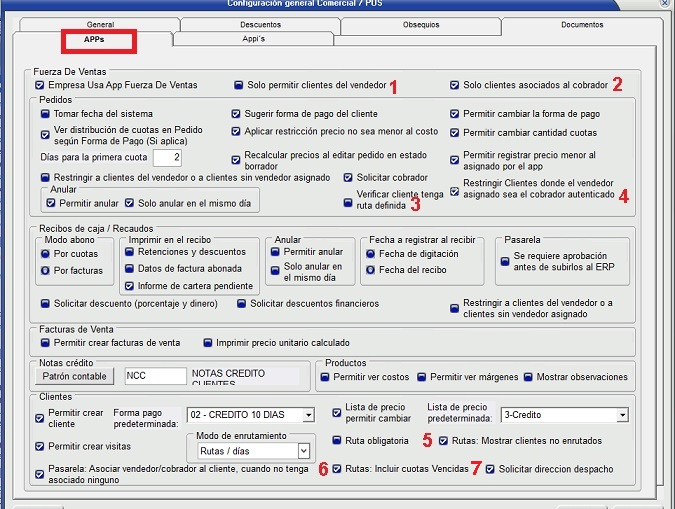This screenshot has height=509, width=675.
Task: Enable Verificar cliente tenga ruta definida
Action: [x=347, y=202]
